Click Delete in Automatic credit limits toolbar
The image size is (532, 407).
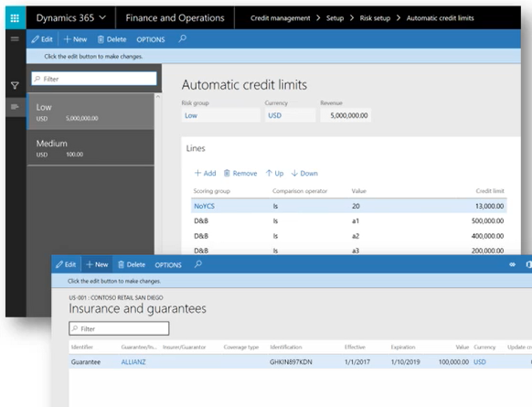pyautogui.click(x=112, y=39)
